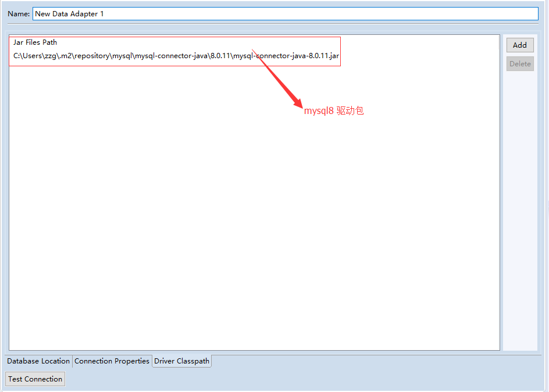Click the Jar Files Path column header
The width and height of the screenshot is (549, 392).
(x=35, y=42)
